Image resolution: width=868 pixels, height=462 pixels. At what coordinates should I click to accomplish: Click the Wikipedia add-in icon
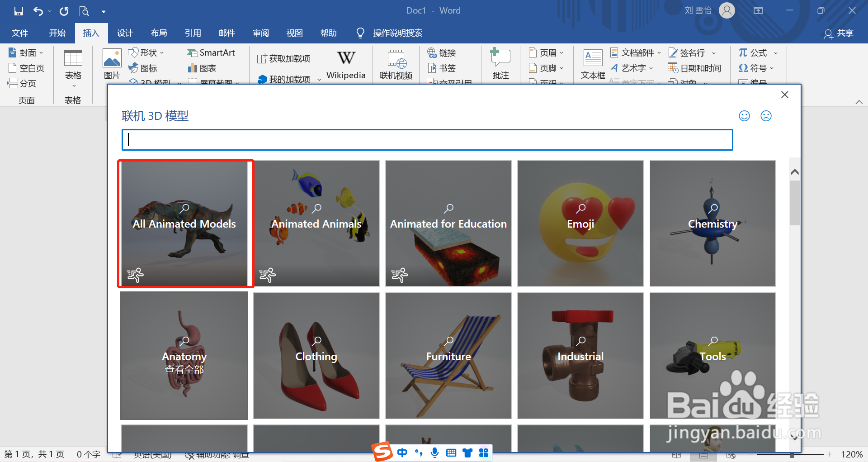(346, 65)
